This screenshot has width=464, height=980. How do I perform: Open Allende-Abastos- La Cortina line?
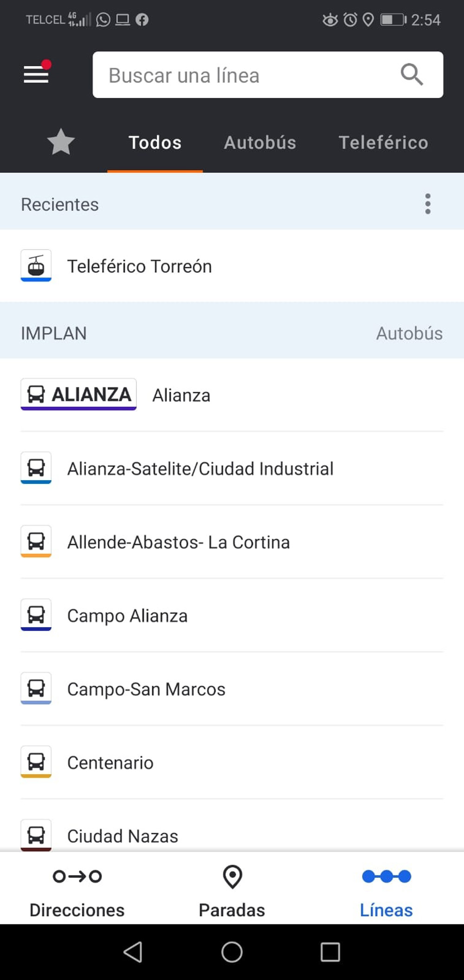click(179, 542)
